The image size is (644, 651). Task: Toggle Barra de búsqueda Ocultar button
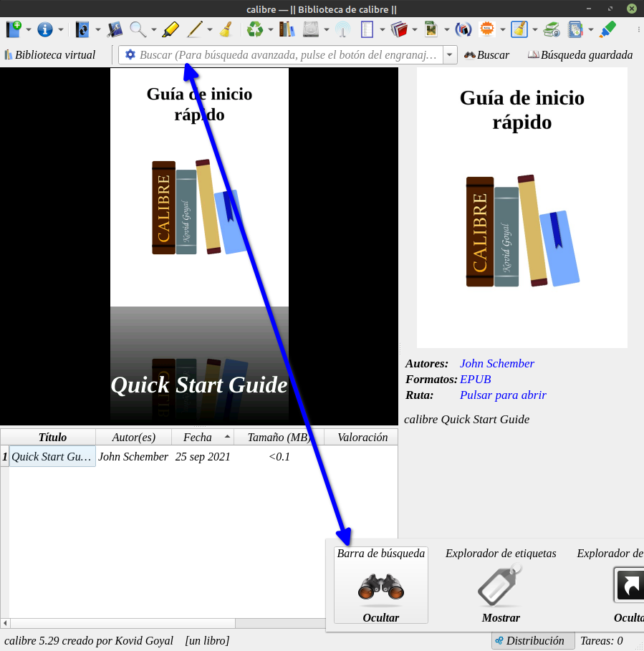(381, 584)
